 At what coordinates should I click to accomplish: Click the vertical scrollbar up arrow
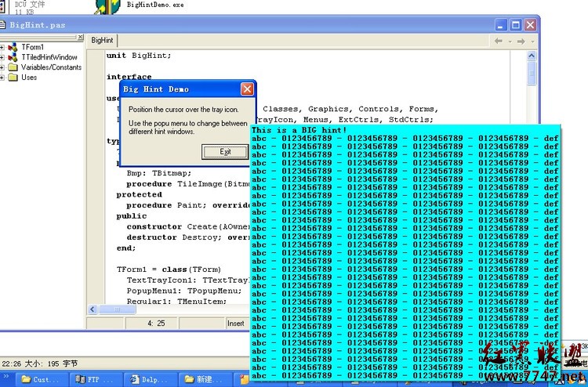coord(532,56)
